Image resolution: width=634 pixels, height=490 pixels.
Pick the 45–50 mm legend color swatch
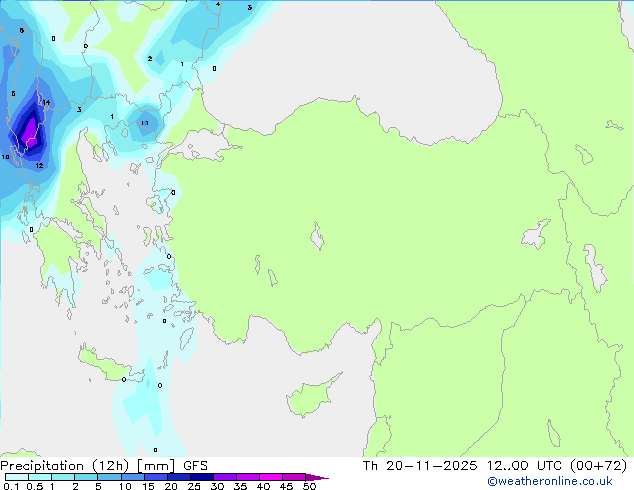point(294,477)
